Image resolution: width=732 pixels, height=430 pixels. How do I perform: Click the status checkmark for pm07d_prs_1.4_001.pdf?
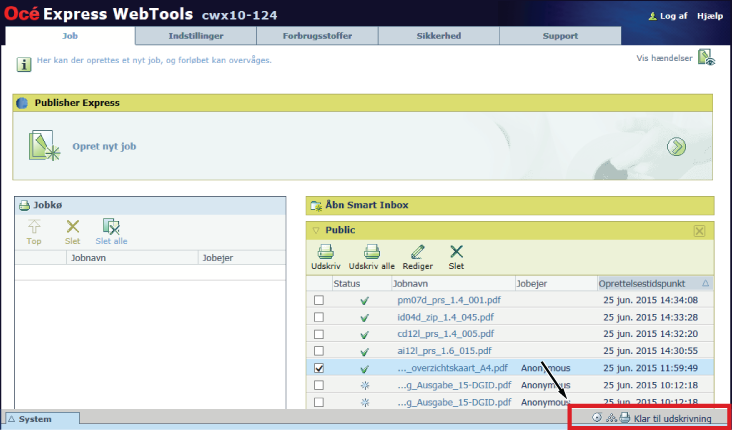click(x=365, y=301)
